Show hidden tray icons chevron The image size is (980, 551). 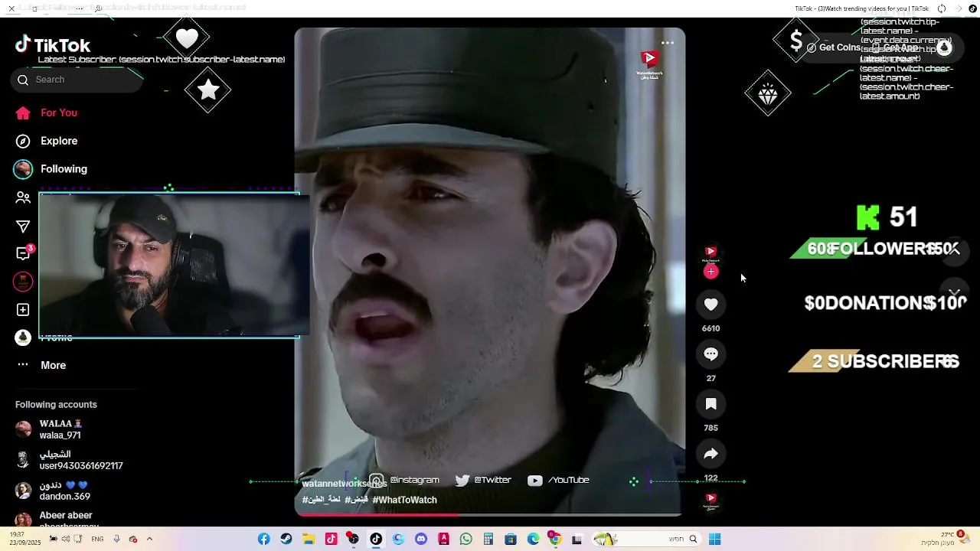tap(149, 540)
